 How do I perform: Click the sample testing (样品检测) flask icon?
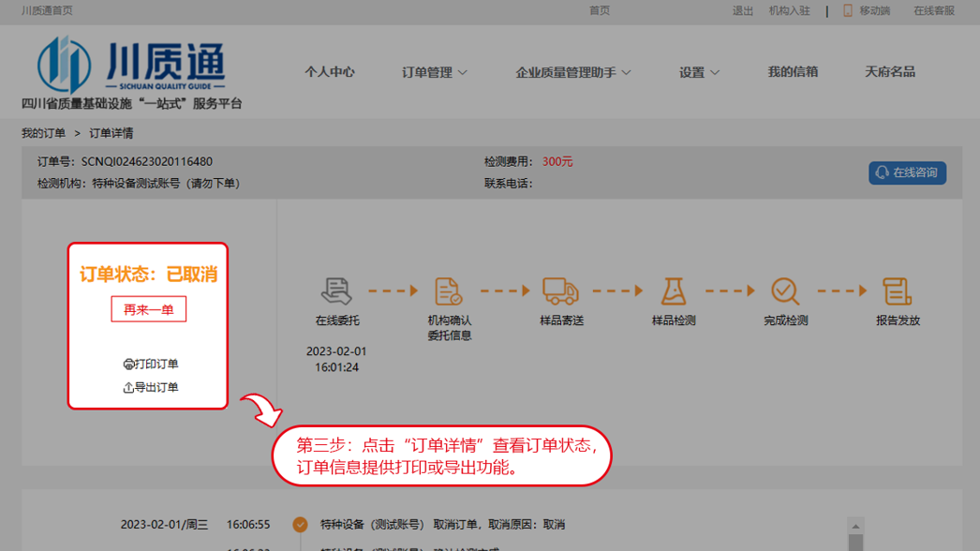point(673,290)
